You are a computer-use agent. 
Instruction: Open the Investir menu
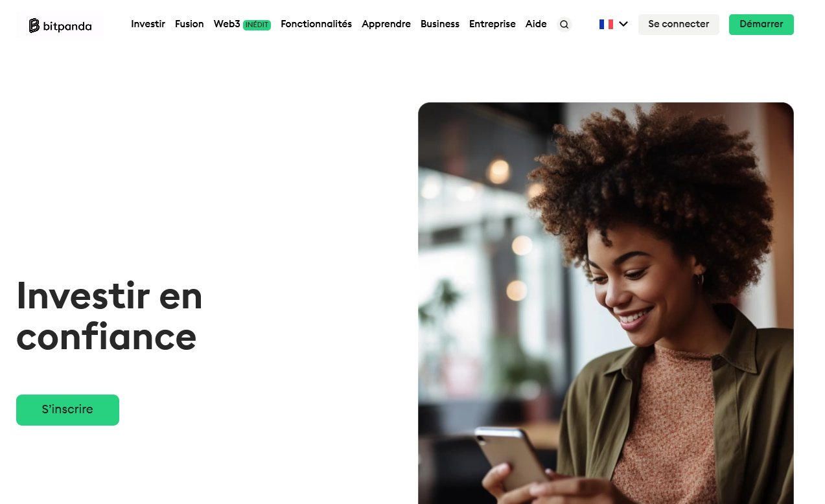click(148, 24)
